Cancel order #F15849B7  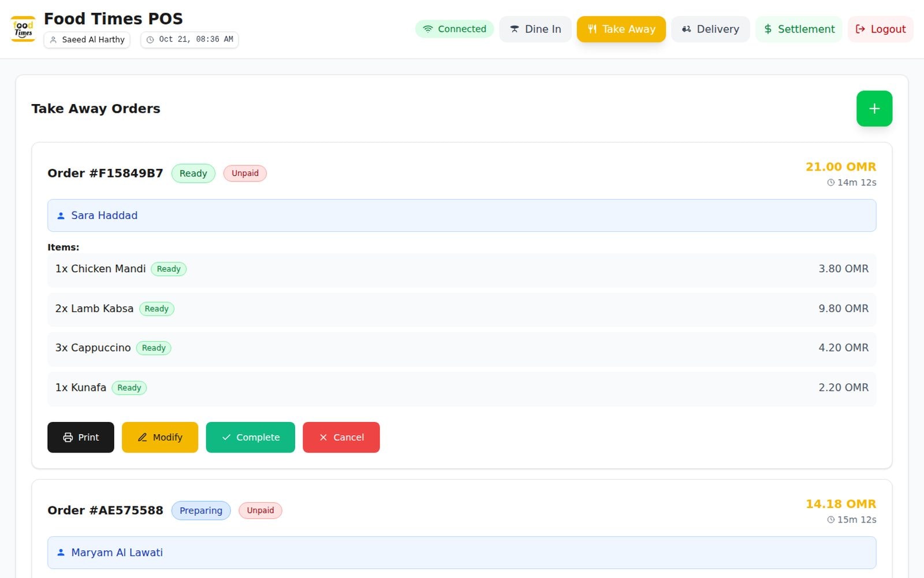pyautogui.click(x=341, y=437)
